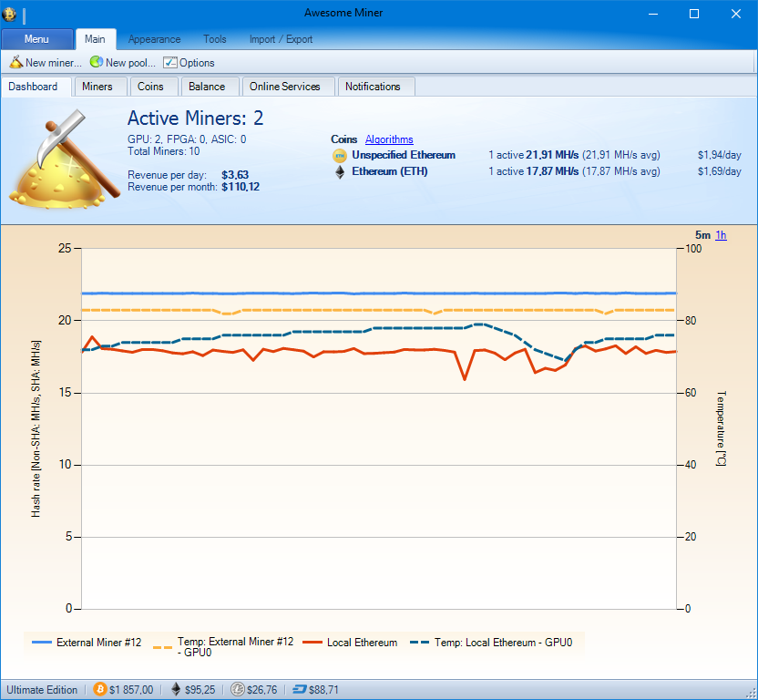
Task: Switch to the Appearance ribbon tab
Action: click(154, 39)
